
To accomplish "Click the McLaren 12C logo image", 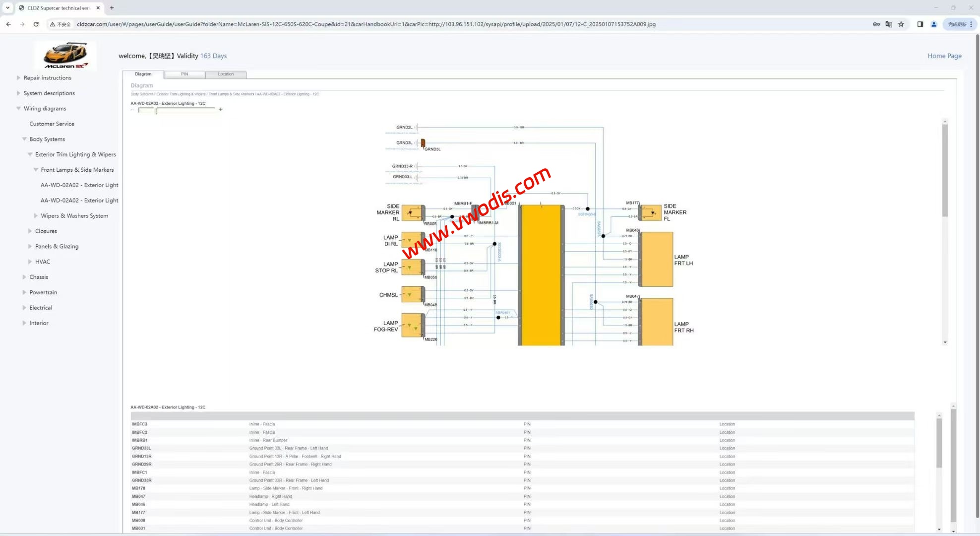I will point(65,55).
